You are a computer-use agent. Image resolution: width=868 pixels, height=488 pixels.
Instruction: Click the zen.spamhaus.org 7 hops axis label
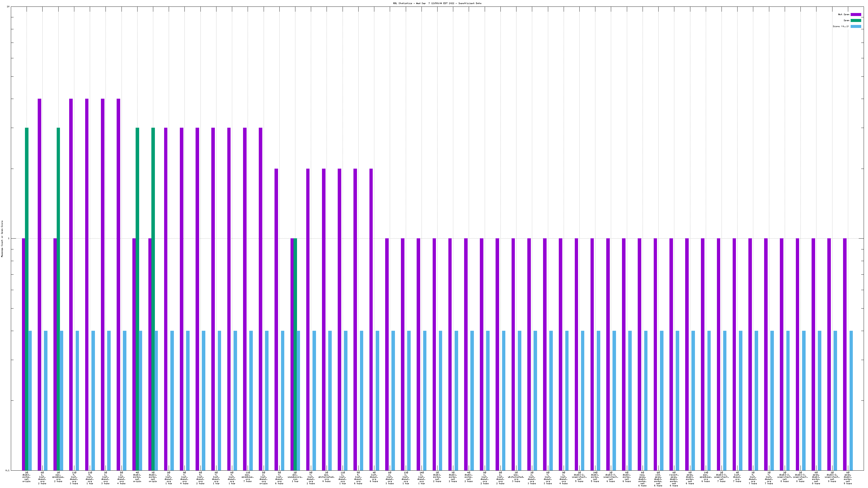(248, 477)
